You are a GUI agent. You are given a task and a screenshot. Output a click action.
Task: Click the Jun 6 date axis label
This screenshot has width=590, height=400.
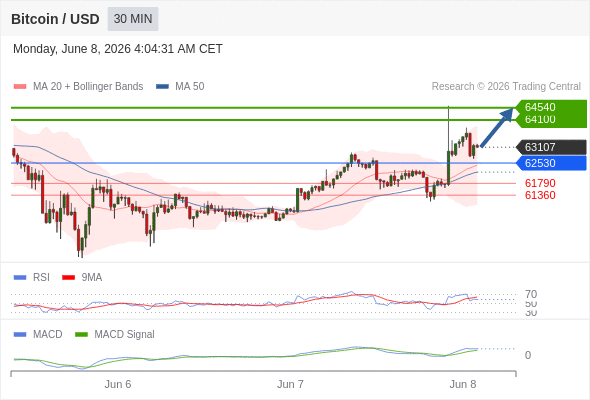point(118,384)
